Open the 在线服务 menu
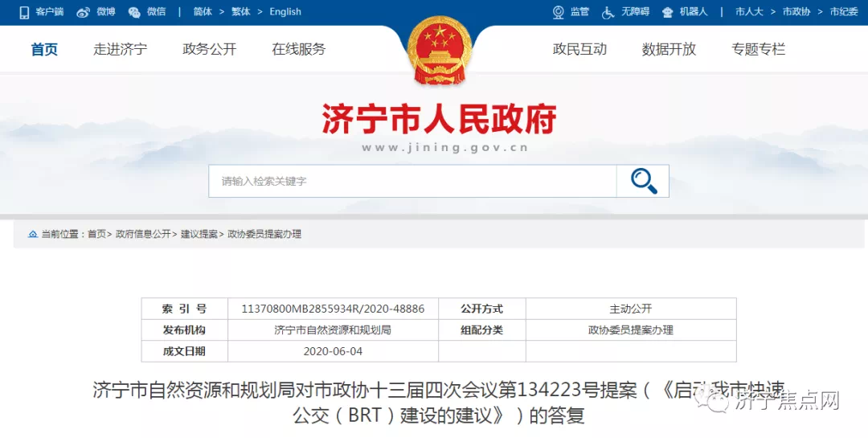 [x=299, y=49]
